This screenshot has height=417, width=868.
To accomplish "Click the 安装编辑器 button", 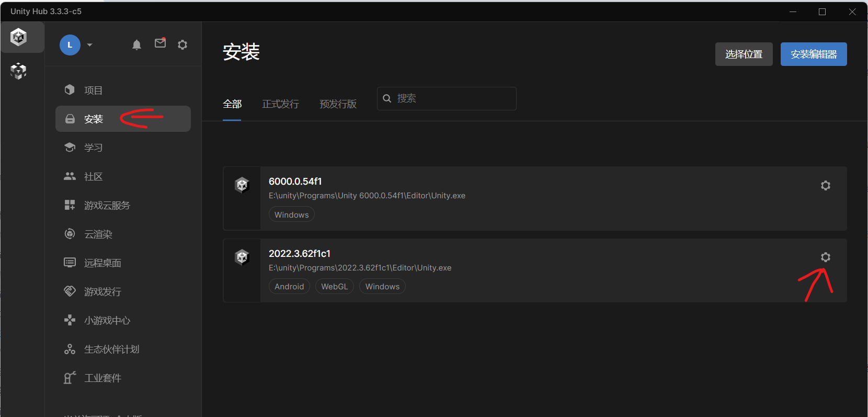I will click(814, 54).
